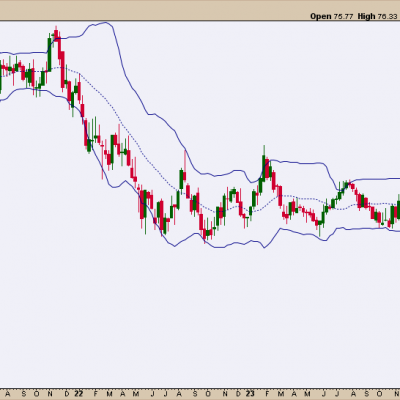The height and width of the screenshot is (400, 400).
Task: Click the first "S" month label on the axis
Action: click(x=23, y=394)
